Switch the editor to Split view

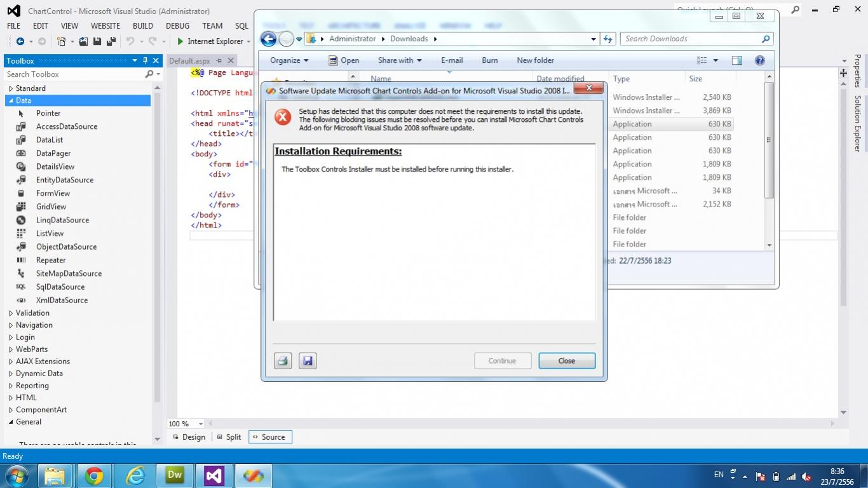coord(229,437)
